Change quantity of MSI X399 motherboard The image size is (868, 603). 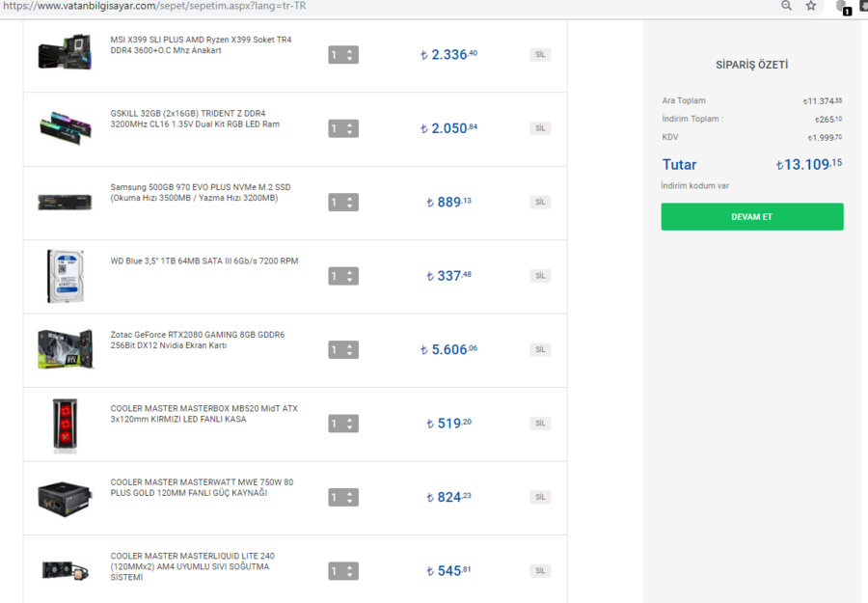[x=343, y=55]
